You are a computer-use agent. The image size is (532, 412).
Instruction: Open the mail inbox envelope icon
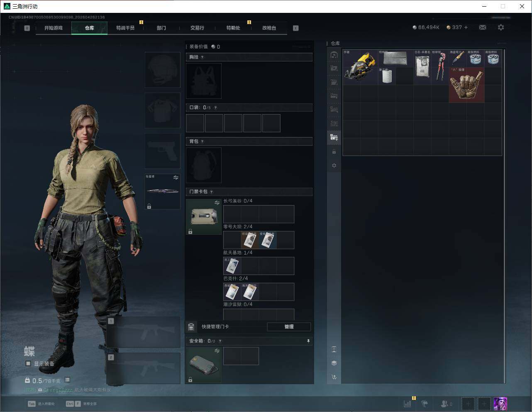click(x=483, y=27)
